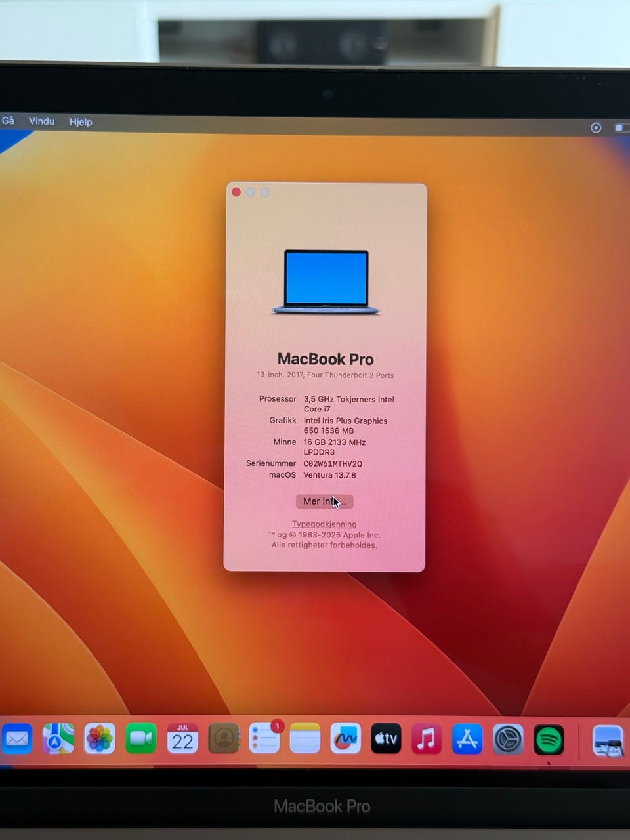The width and height of the screenshot is (630, 840).
Task: Click the macOS label
Action: coord(282,474)
